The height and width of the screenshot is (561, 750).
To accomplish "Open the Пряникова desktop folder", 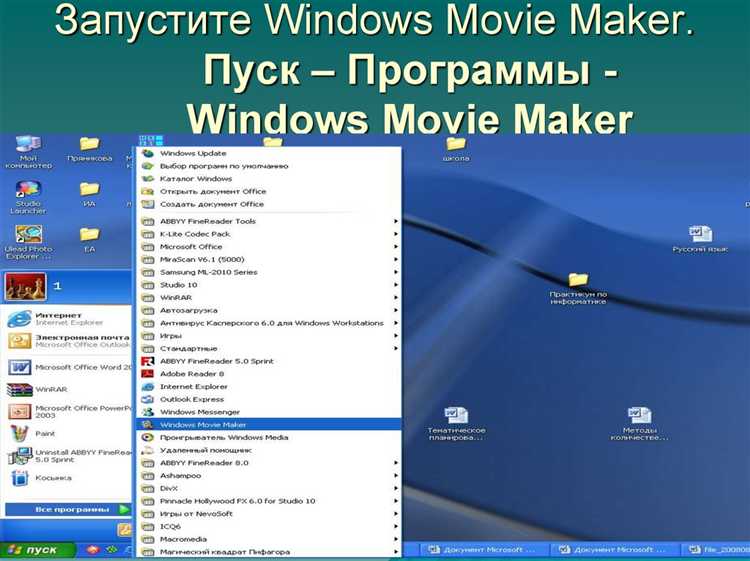I will click(x=89, y=149).
